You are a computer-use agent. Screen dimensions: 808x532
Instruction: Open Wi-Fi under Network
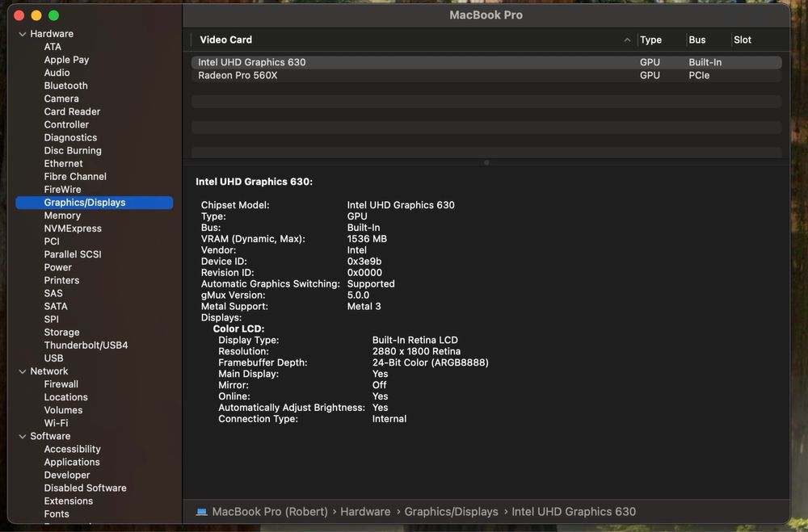click(x=57, y=423)
